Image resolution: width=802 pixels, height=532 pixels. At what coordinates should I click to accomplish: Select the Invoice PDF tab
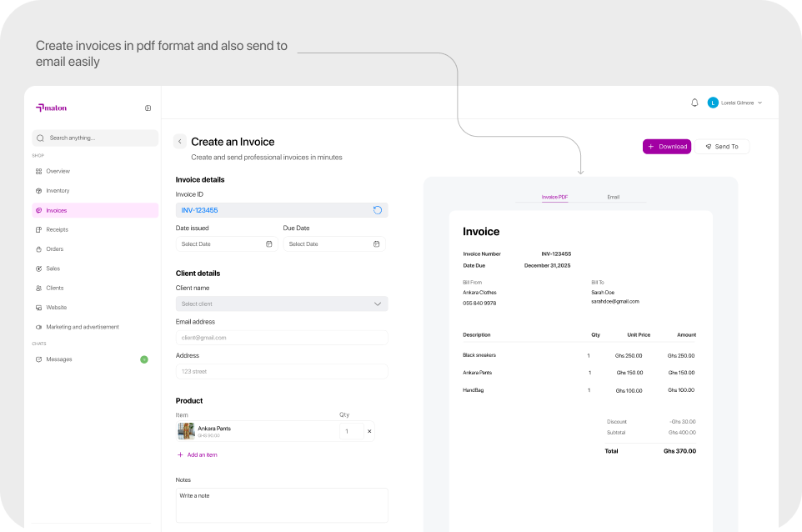(554, 197)
